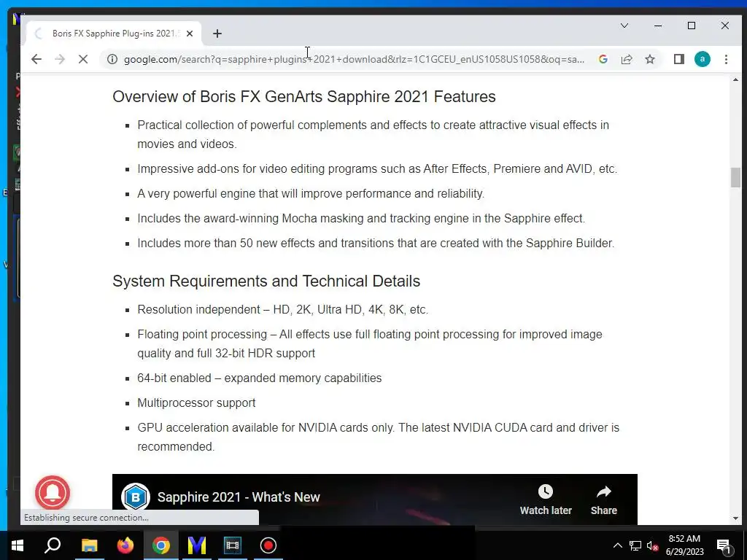Click the Google icon in address bar
Image resolution: width=747 pixels, height=560 pixels.
click(x=603, y=59)
